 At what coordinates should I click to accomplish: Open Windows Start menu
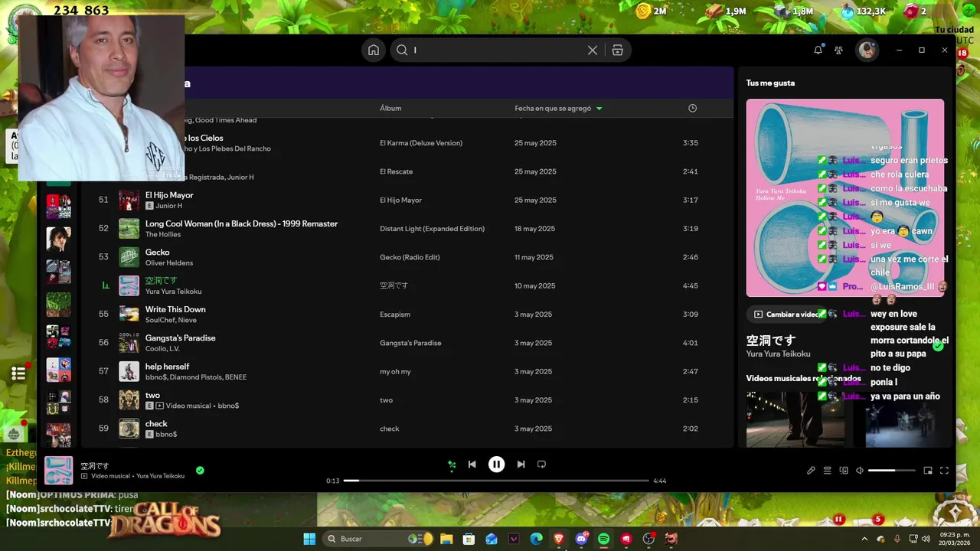[x=309, y=539]
